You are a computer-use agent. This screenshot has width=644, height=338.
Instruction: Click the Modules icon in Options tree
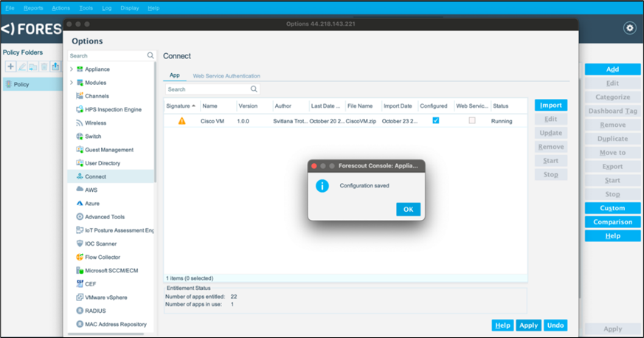point(80,83)
